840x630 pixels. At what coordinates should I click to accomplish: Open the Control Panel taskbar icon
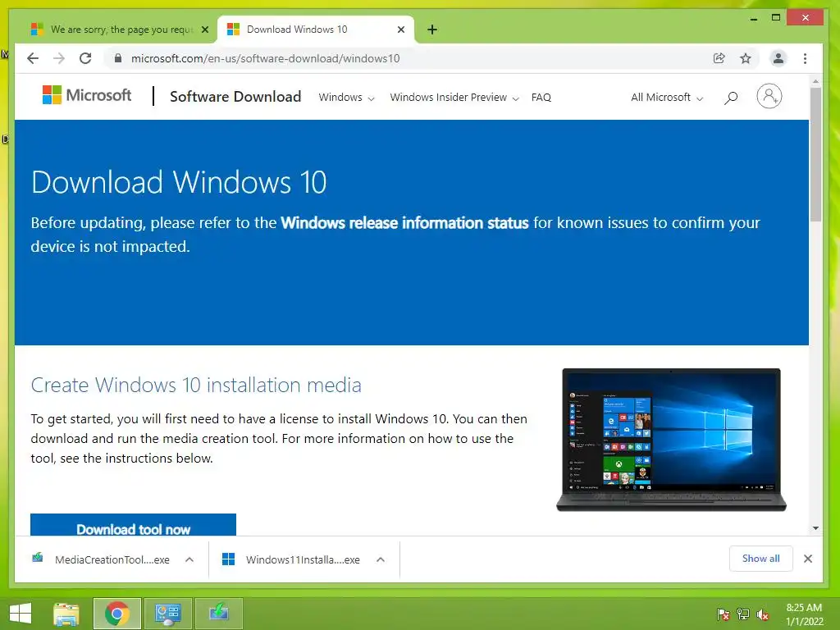pos(167,614)
